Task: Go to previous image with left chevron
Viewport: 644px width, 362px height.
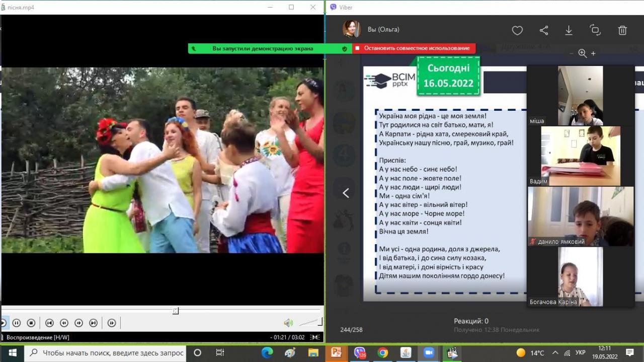Action: (x=346, y=193)
